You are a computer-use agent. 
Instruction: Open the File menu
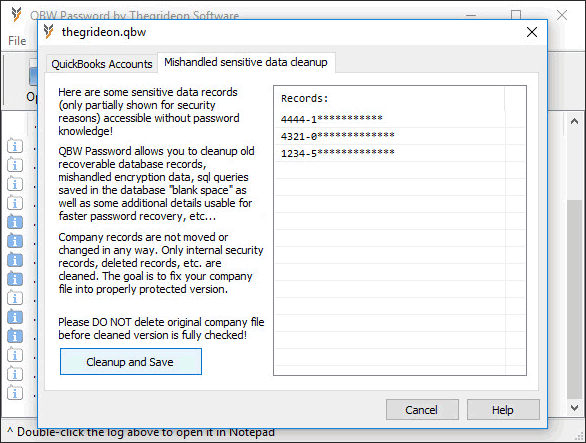click(17, 40)
